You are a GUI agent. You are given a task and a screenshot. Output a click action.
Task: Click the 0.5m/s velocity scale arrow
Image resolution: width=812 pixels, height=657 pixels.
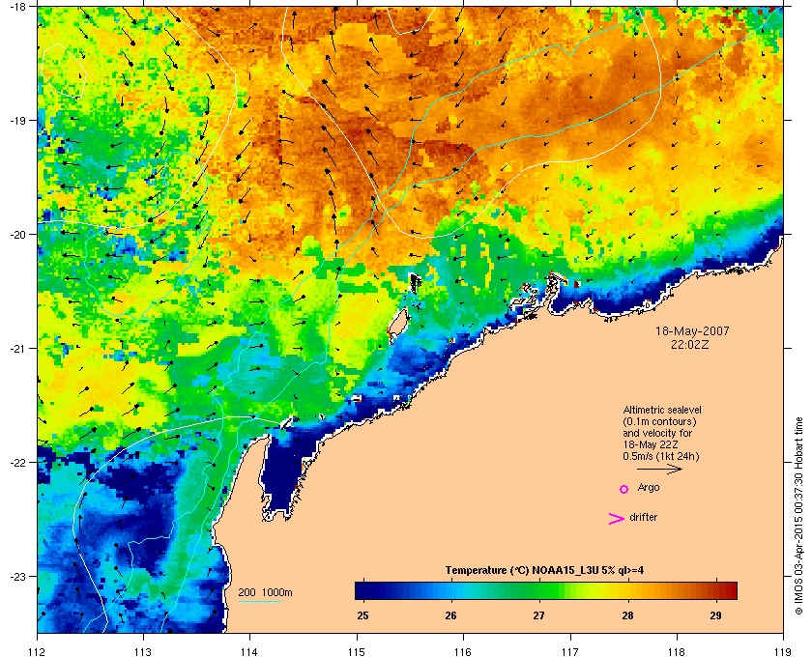tap(659, 470)
